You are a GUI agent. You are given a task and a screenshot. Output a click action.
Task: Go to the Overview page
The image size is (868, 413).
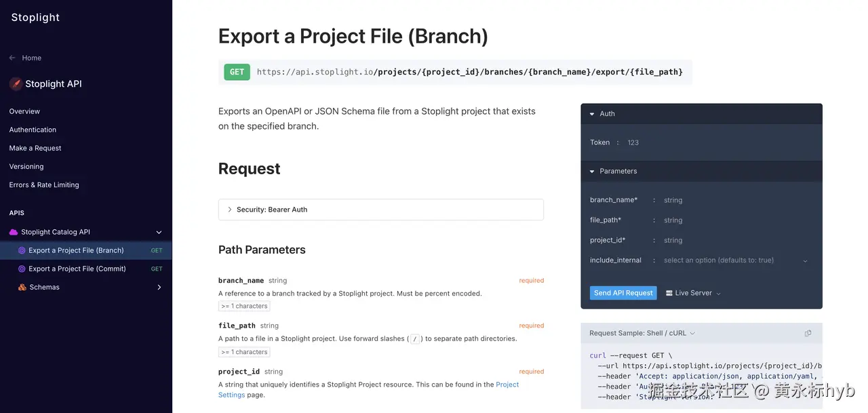click(x=24, y=111)
